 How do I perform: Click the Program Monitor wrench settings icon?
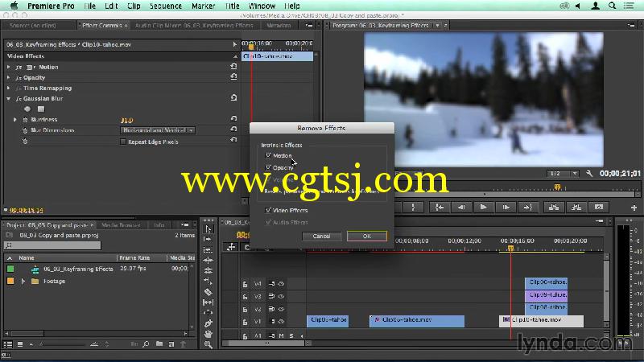pos(589,173)
